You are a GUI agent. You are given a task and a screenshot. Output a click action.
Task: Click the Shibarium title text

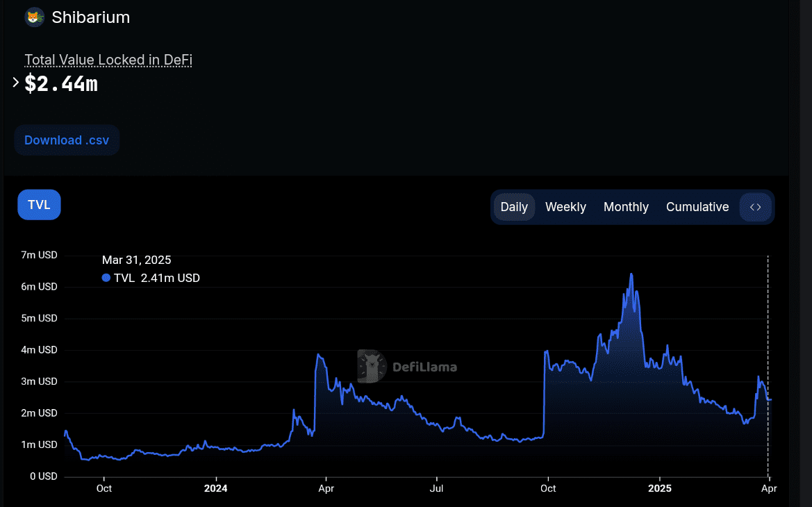click(90, 17)
